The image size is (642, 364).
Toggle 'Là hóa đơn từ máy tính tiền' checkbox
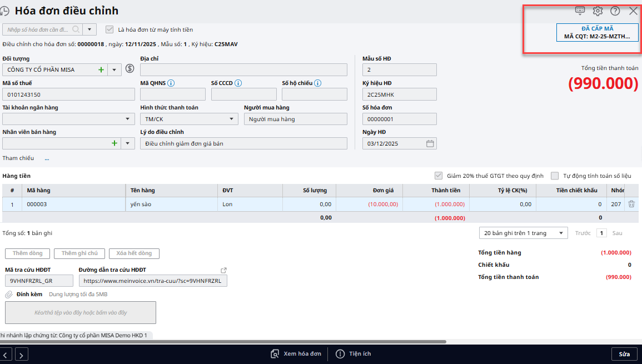pos(110,29)
